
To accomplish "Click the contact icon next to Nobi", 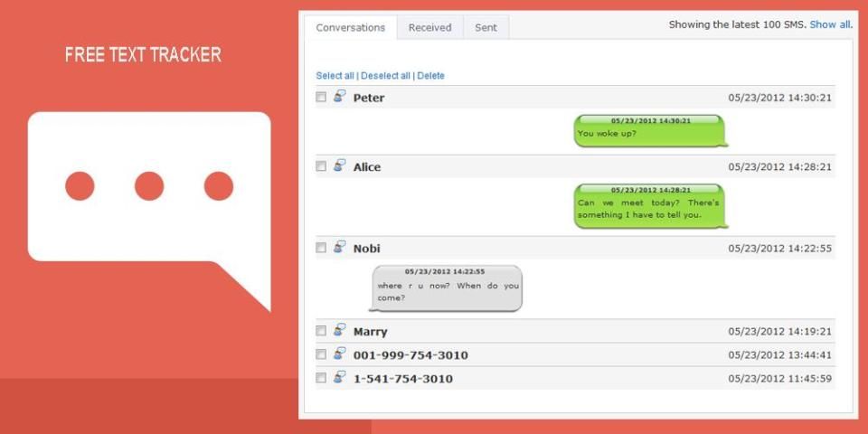I will [339, 247].
